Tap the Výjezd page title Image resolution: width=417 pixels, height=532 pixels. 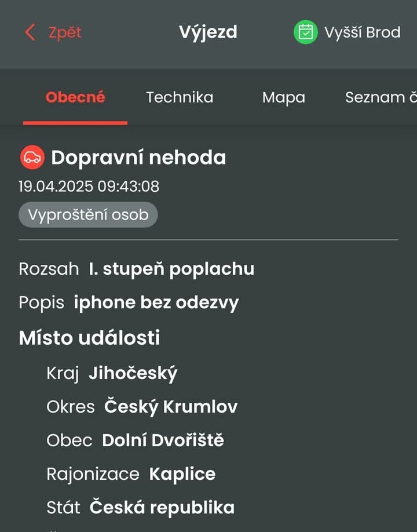point(208,33)
